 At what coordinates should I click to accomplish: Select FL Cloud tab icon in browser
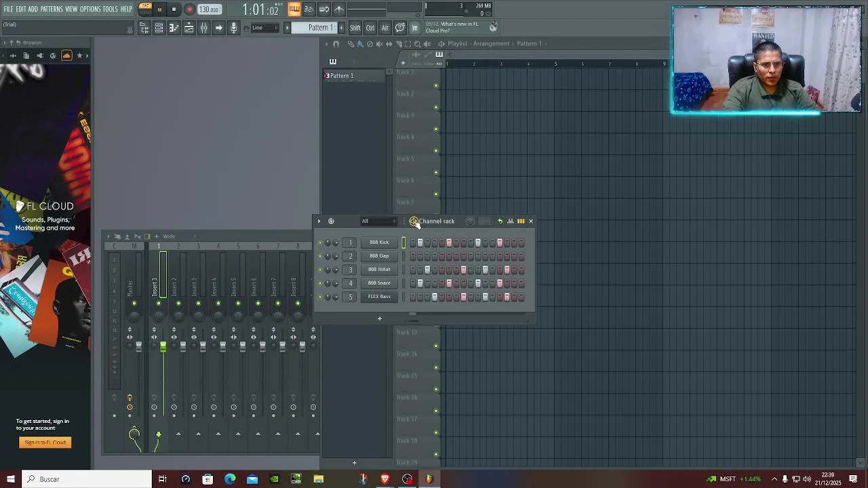click(66, 56)
